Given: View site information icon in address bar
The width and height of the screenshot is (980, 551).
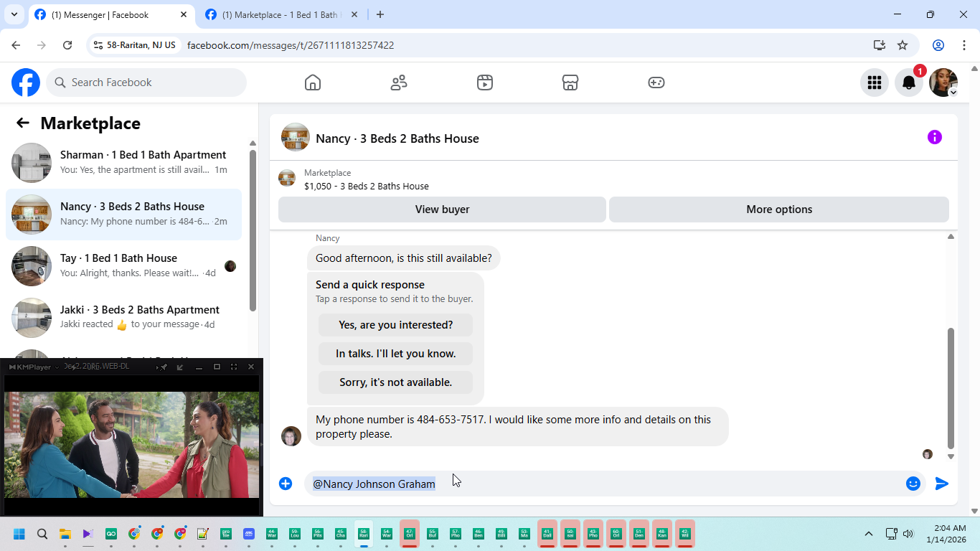Looking at the screenshot, I should click(98, 45).
